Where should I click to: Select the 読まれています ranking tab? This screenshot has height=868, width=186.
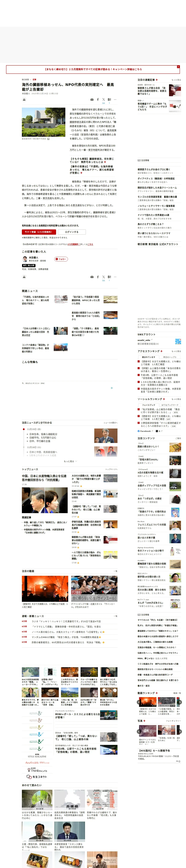(148, 357)
